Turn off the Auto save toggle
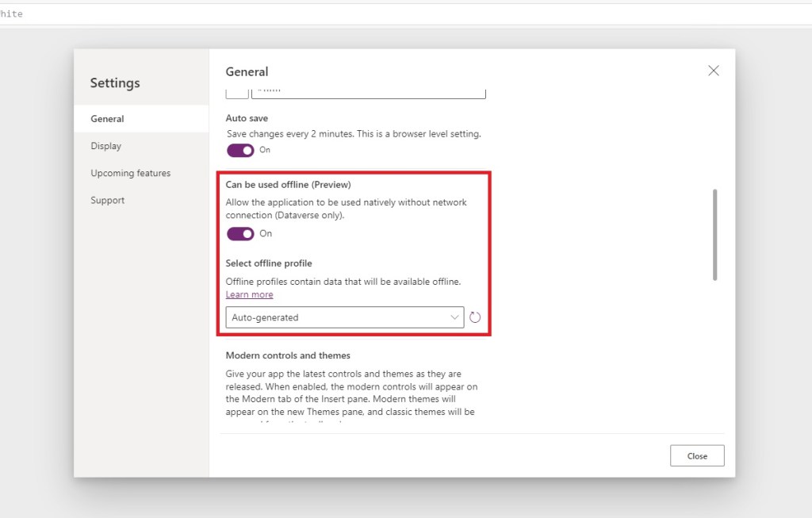Image resolution: width=812 pixels, height=518 pixels. (x=240, y=150)
